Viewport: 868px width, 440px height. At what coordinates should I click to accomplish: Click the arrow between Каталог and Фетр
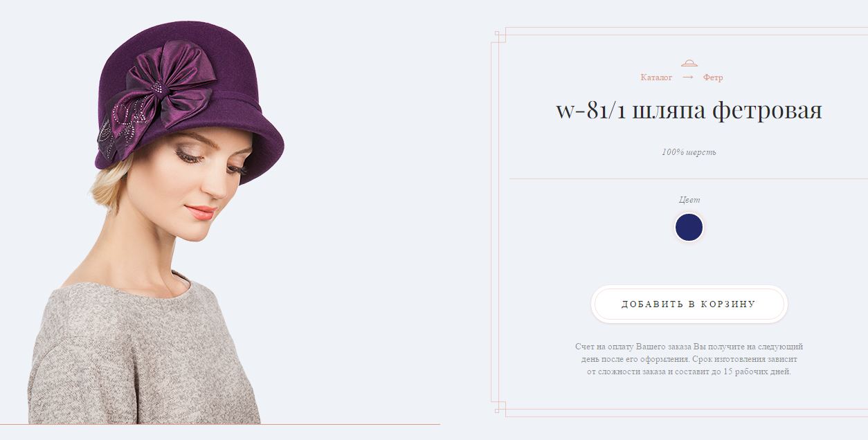687,77
